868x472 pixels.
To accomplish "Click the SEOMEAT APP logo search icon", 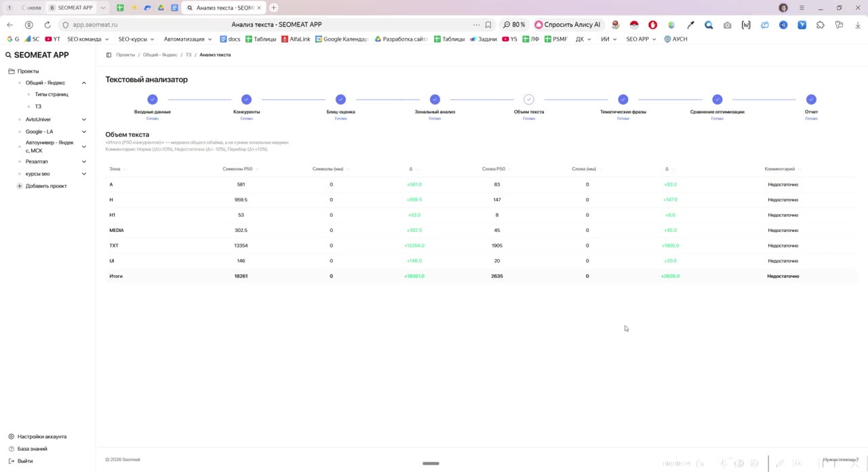I will coord(9,55).
